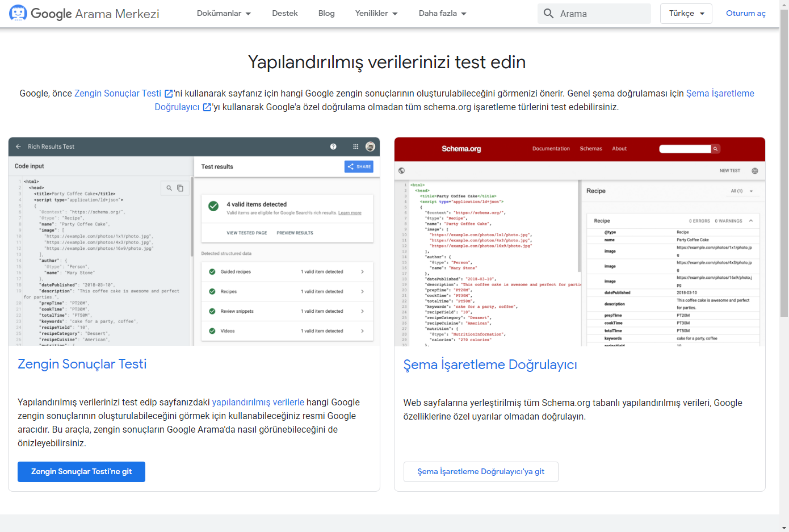Click the search magnifier icon in Arama box
Viewport: 789px width, 532px height.
(548, 13)
